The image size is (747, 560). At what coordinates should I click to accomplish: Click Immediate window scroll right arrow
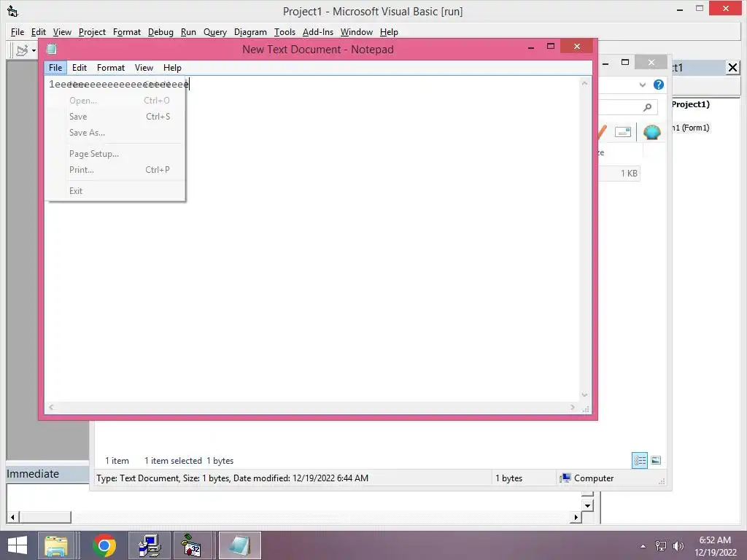576,517
